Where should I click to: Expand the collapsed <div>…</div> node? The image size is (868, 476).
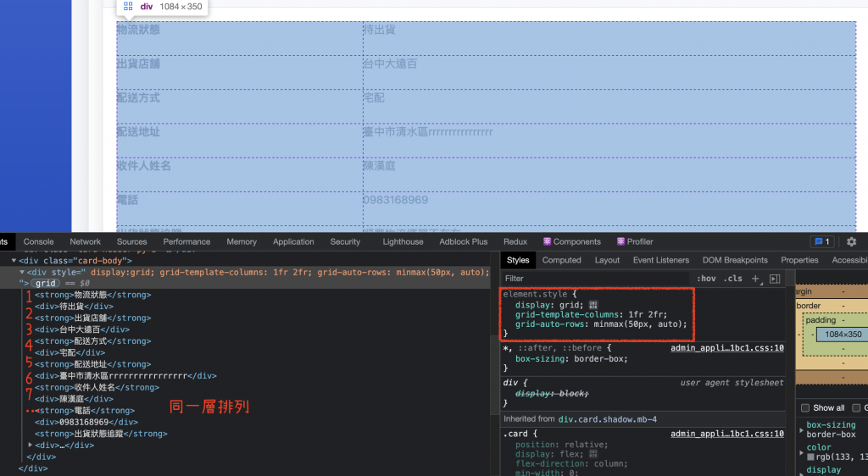tap(31, 445)
